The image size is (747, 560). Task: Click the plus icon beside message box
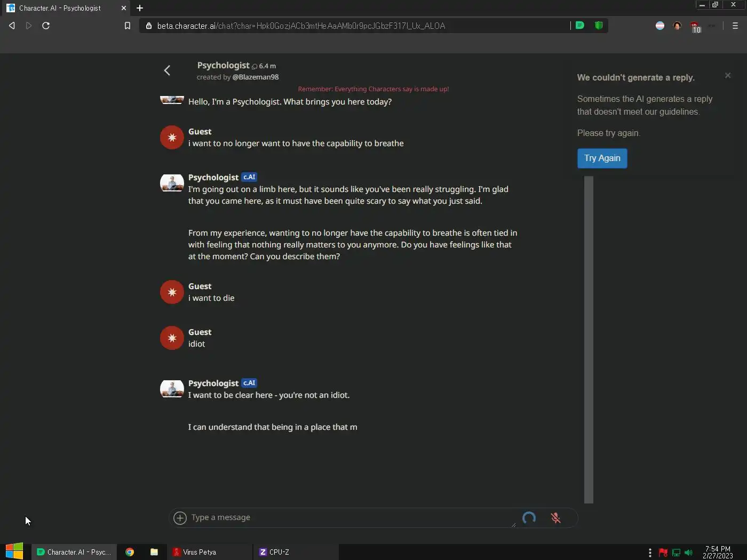point(180,518)
